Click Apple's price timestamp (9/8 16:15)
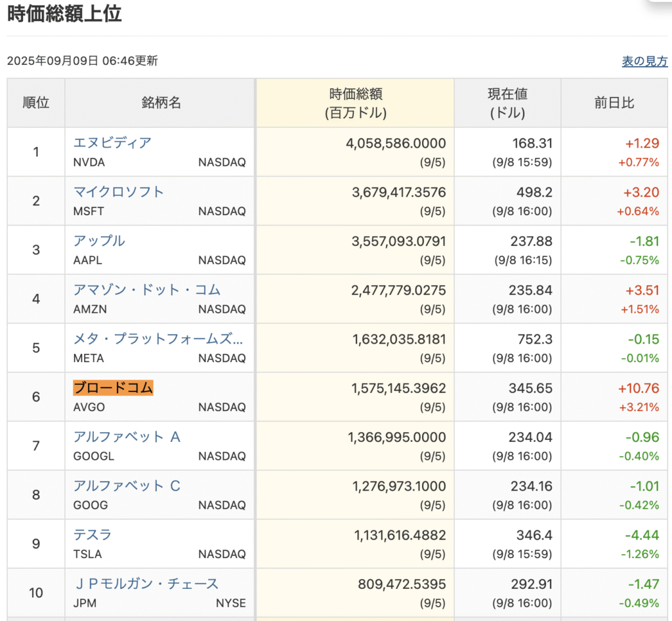 (x=523, y=260)
